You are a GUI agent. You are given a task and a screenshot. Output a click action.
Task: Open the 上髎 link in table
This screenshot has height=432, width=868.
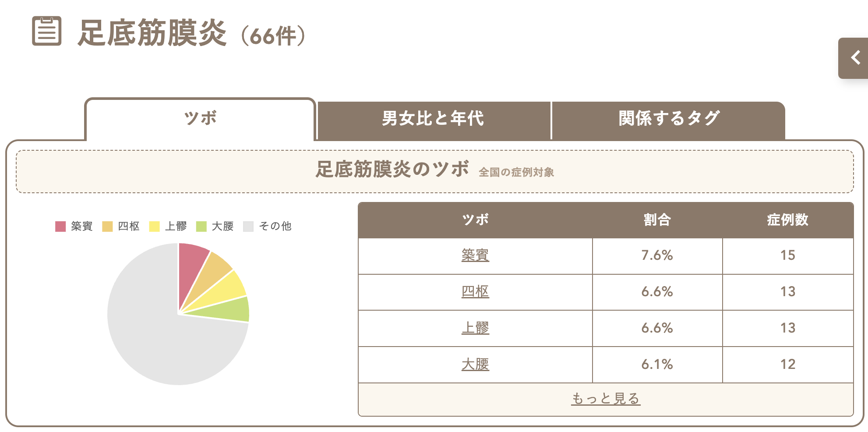(475, 328)
